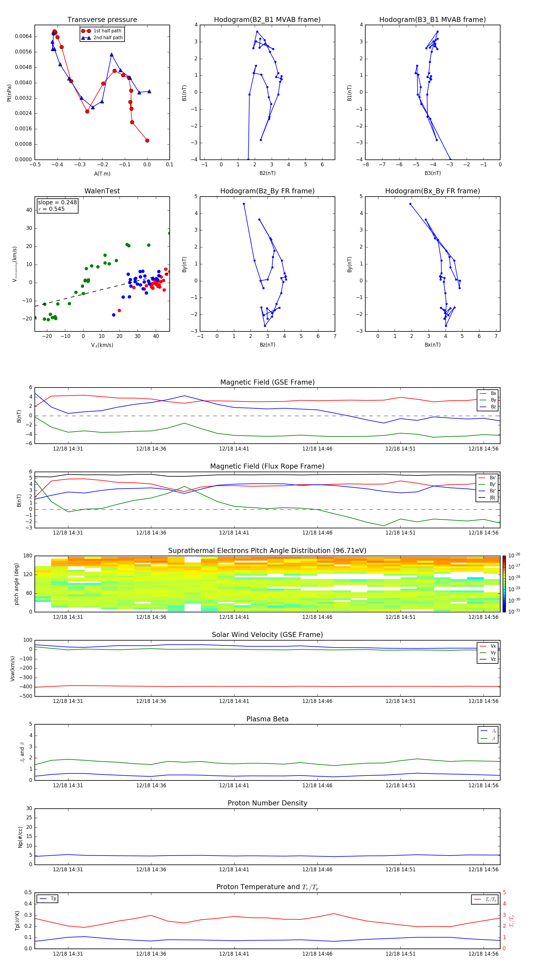The image size is (535, 980).
Task: Click the 'WalenTest' plot title
Action: click(x=102, y=191)
